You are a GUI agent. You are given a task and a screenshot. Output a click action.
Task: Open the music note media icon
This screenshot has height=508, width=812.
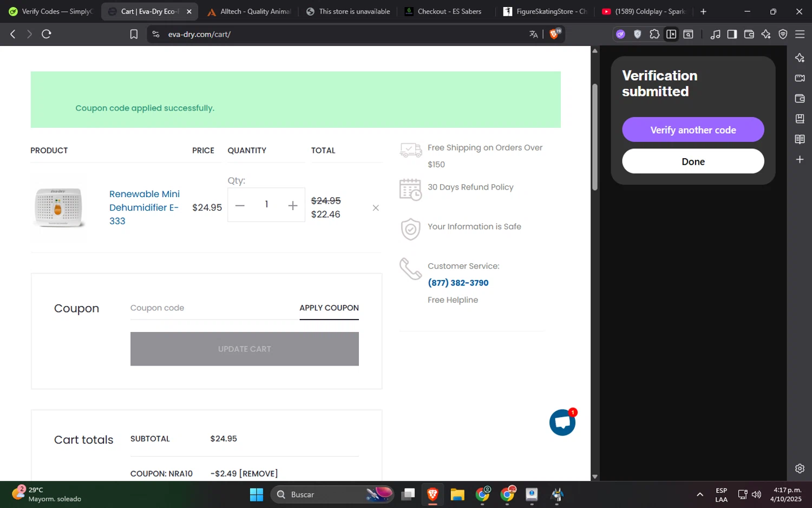(715, 34)
